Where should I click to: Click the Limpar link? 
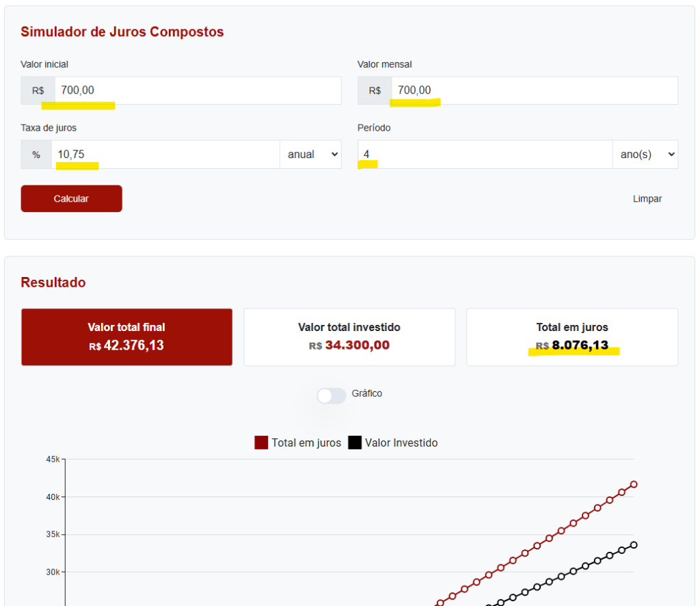pyautogui.click(x=647, y=199)
